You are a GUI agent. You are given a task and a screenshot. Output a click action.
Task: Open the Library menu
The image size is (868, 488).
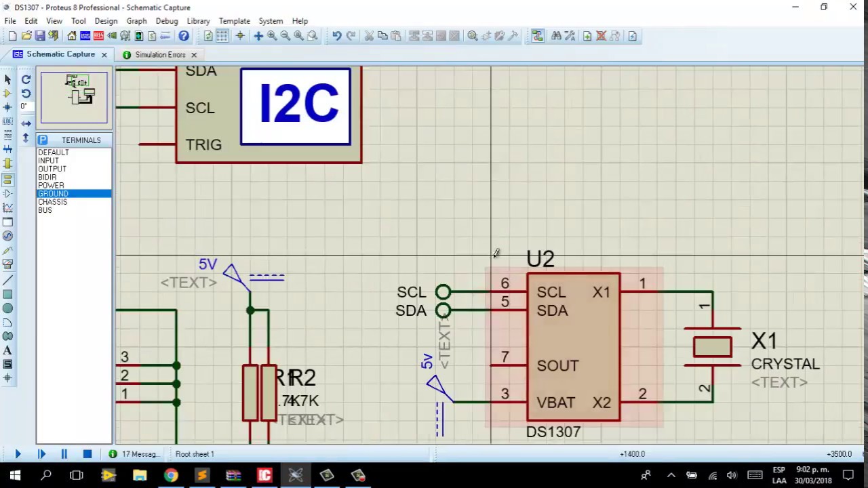tap(198, 21)
